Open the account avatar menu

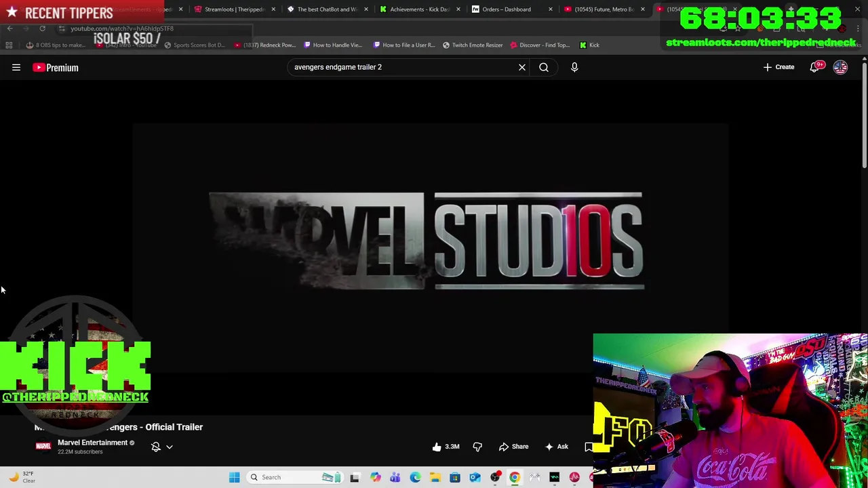pos(840,67)
